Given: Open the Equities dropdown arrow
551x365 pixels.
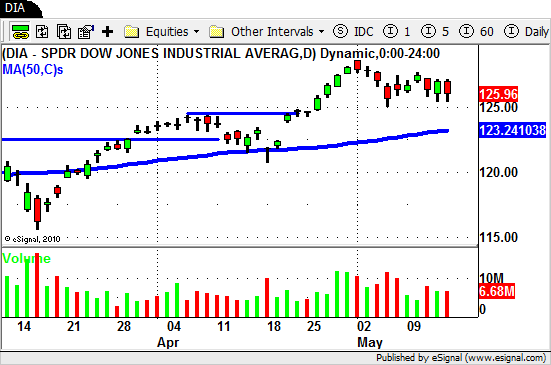Looking at the screenshot, I should (x=196, y=32).
